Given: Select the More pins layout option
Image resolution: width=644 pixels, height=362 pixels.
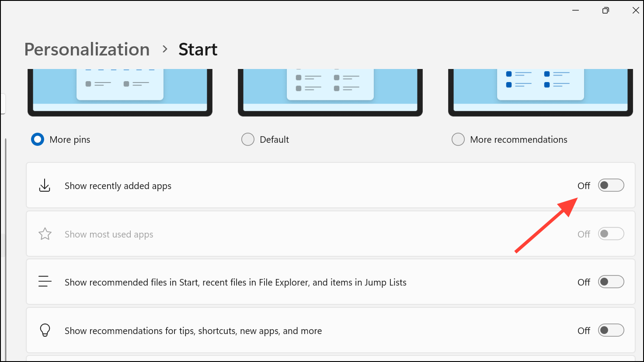Looking at the screenshot, I should tap(38, 140).
